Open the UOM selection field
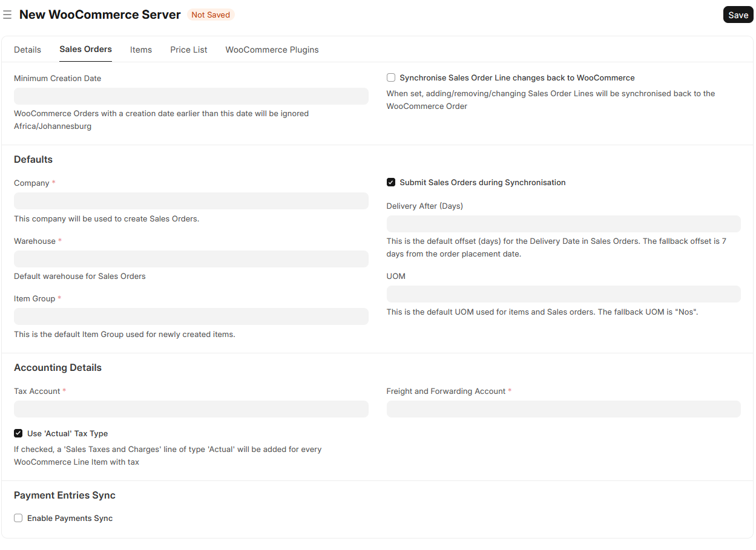 coord(563,294)
